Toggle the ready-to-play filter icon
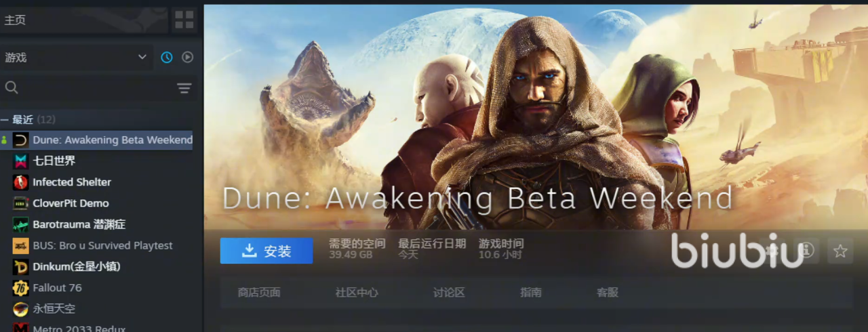868x332 pixels. [187, 58]
